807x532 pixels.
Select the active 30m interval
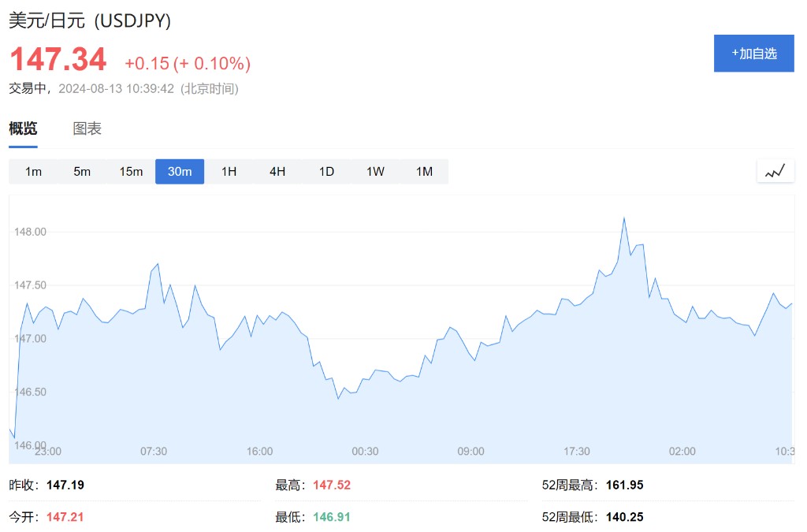click(180, 172)
